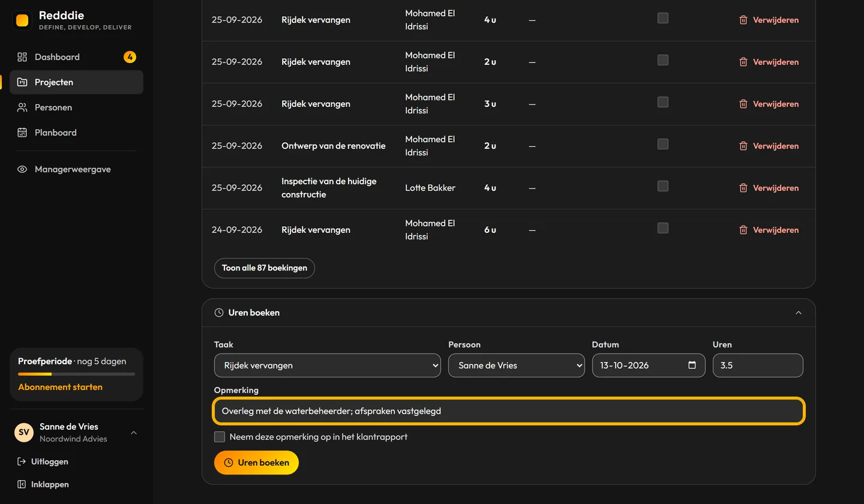Tick checkbox for the 24-09-2026 booking
Image resolution: width=864 pixels, height=504 pixels.
[663, 228]
